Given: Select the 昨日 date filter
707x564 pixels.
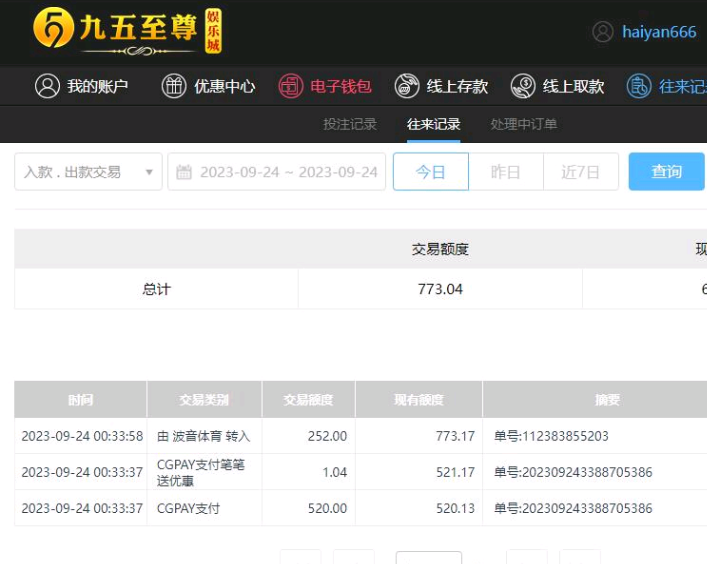Looking at the screenshot, I should pos(506,172).
